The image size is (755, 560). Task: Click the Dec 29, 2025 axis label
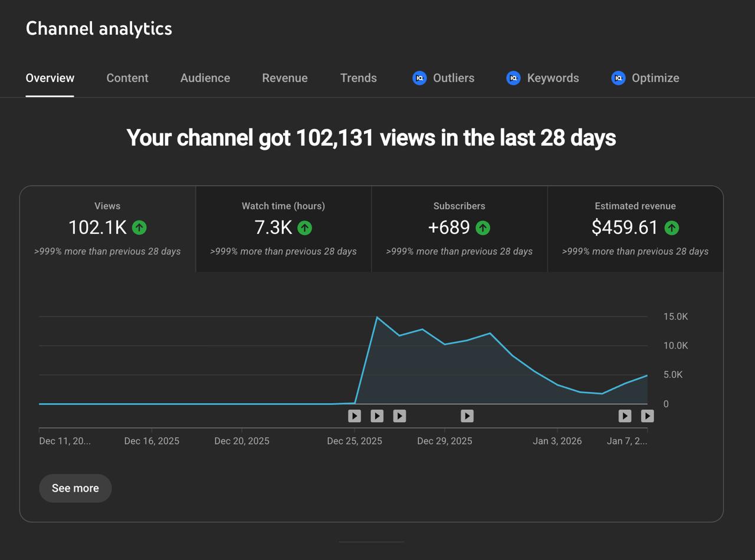pyautogui.click(x=445, y=441)
